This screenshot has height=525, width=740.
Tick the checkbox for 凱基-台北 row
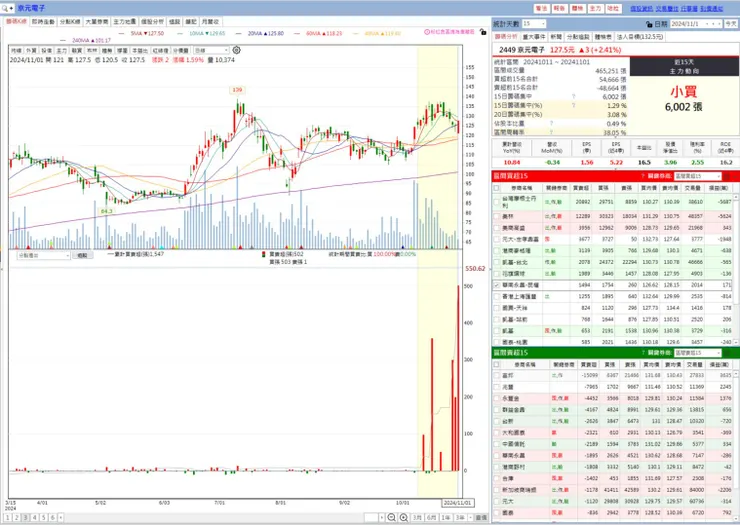[496, 262]
